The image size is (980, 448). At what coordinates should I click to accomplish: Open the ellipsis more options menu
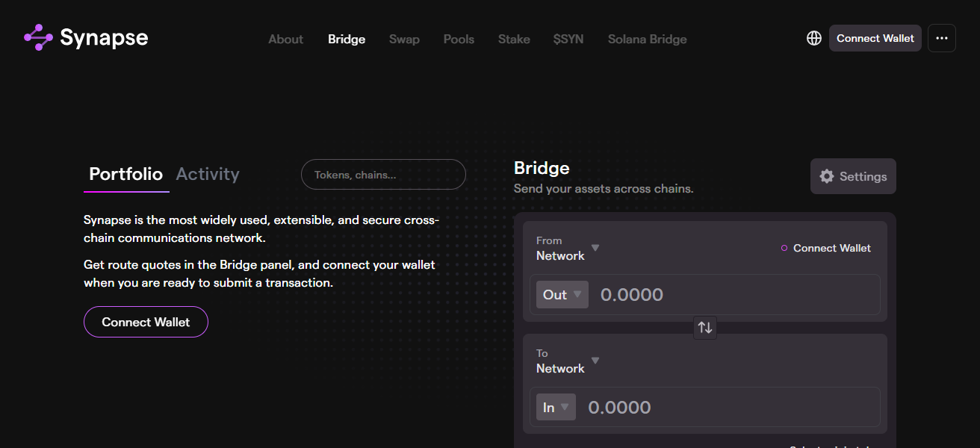[x=942, y=38]
